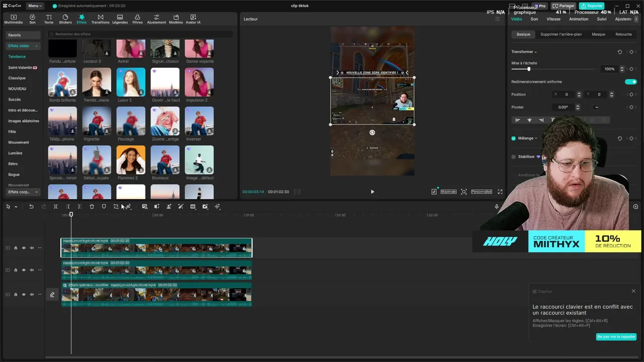Open the Avatar IA tab
Image resolution: width=644 pixels, height=362 pixels.
193,19
